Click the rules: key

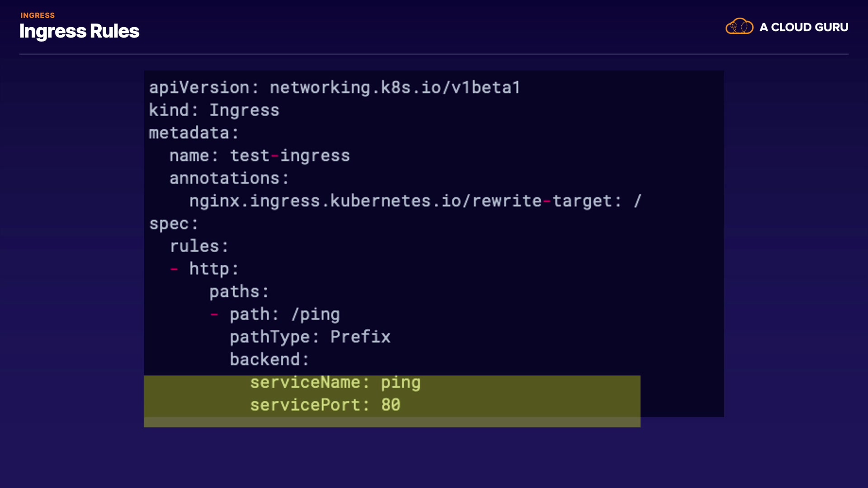point(199,246)
